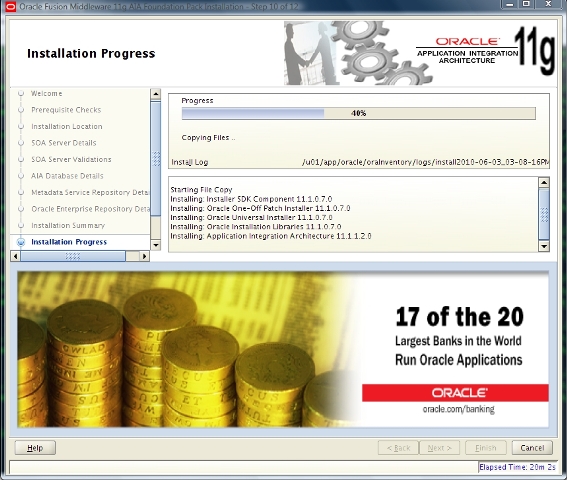Viewport: 567px width, 480px height.
Task: Click step list vertical scrollbar thumb
Action: point(155,158)
